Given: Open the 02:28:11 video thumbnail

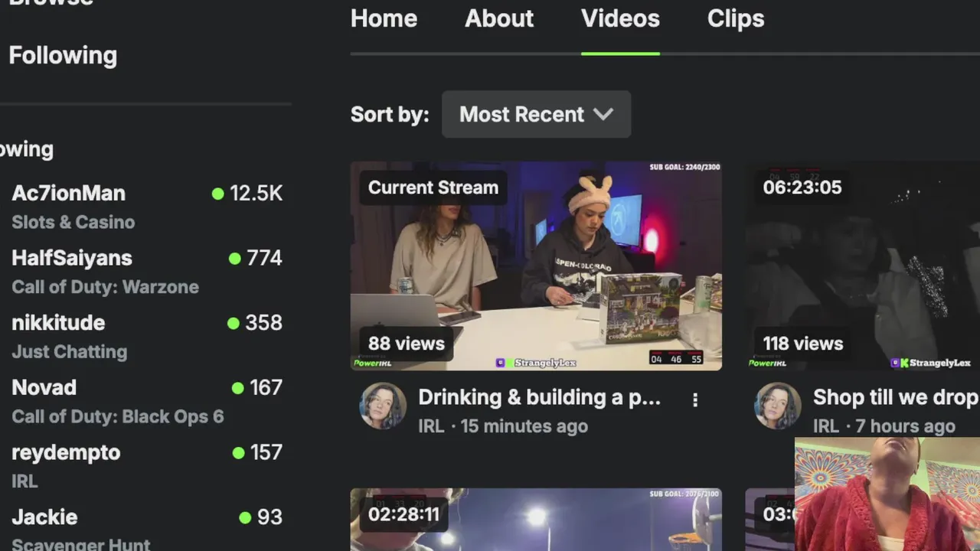Looking at the screenshot, I should point(536,520).
